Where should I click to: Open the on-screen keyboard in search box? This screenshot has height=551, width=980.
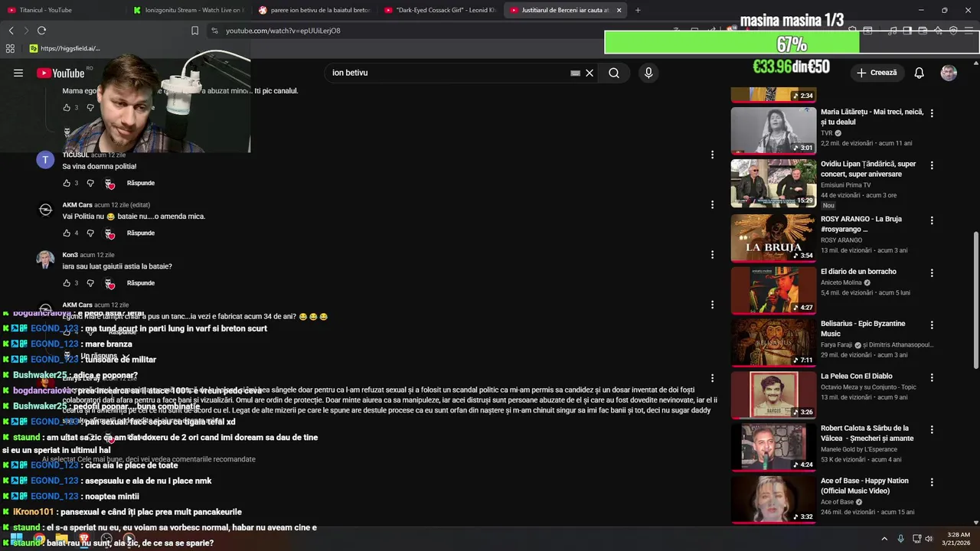tap(575, 73)
